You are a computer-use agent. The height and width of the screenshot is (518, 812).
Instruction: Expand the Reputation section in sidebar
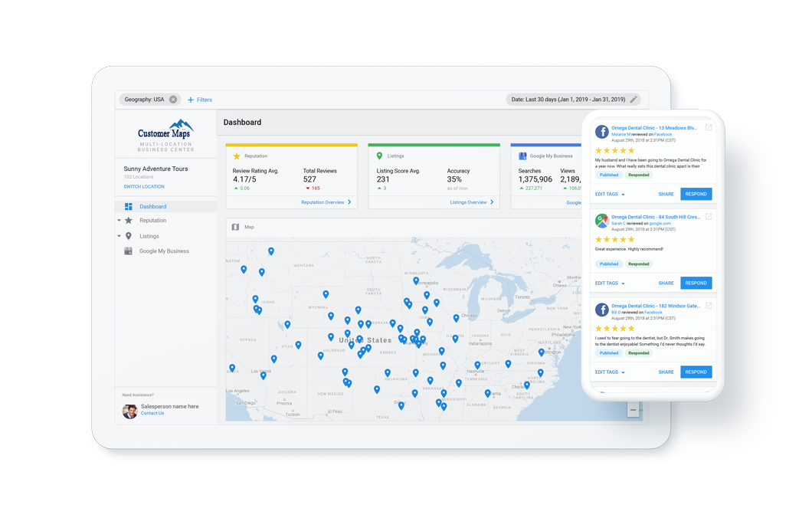[120, 221]
